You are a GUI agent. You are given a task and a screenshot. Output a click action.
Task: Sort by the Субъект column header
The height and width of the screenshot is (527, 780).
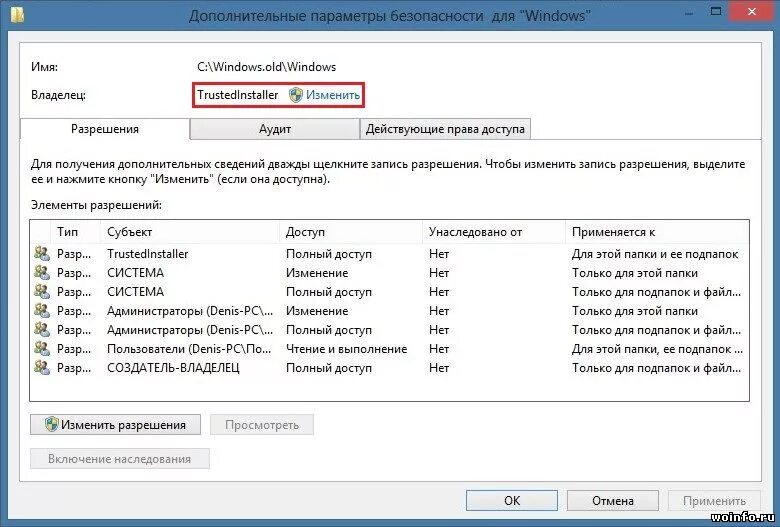[190, 232]
